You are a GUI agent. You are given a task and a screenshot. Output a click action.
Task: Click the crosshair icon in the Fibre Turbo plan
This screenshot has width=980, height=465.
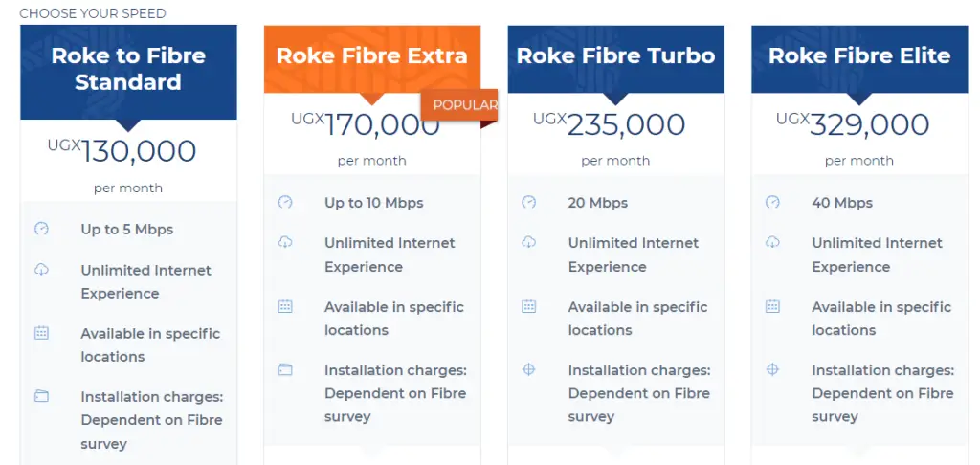(x=528, y=369)
